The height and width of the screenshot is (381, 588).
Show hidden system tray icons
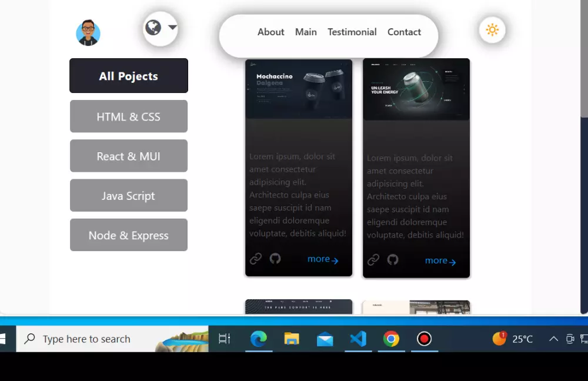click(553, 339)
